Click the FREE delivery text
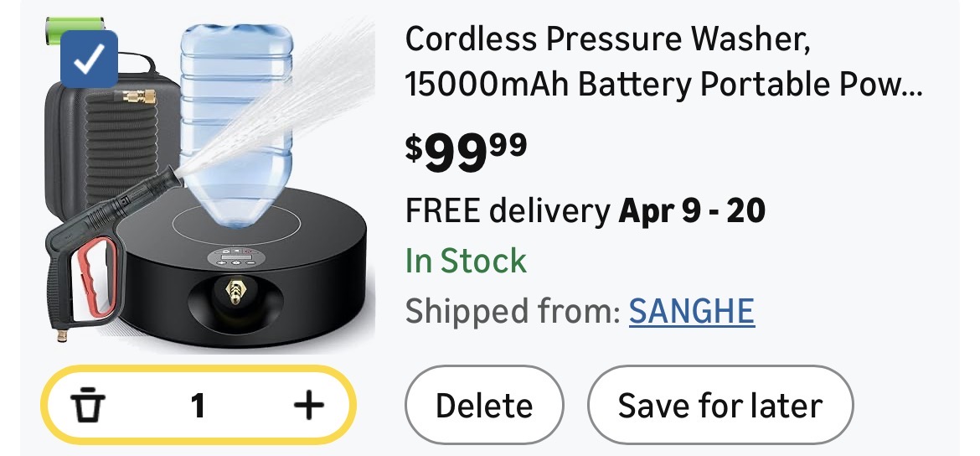The image size is (980, 456). tap(508, 211)
